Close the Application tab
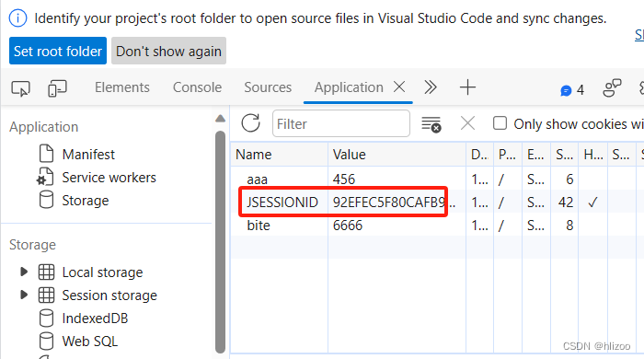Viewport: 644px width, 359px height. 399,87
